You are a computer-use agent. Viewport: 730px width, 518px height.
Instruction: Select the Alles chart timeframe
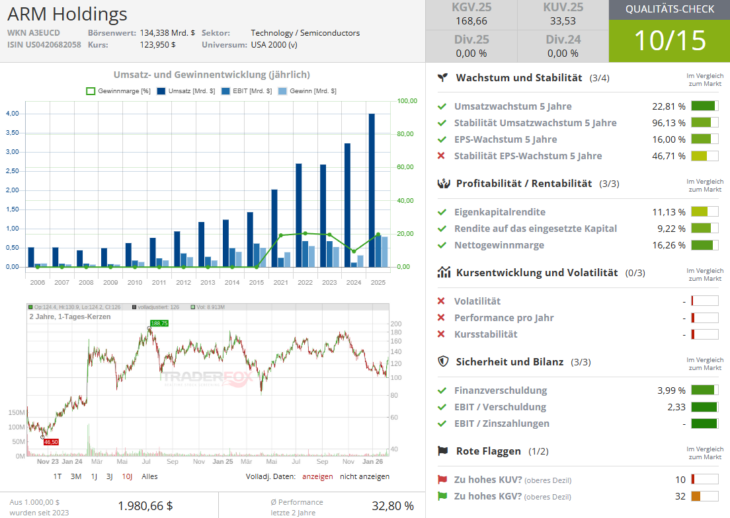[x=149, y=476]
